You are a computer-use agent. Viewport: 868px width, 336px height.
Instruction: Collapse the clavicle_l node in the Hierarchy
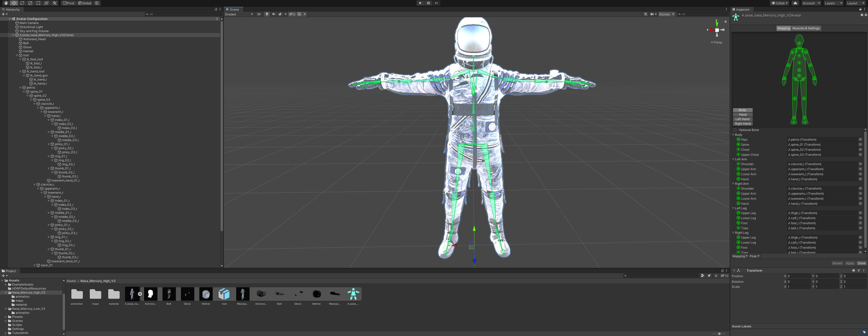pyautogui.click(x=34, y=104)
